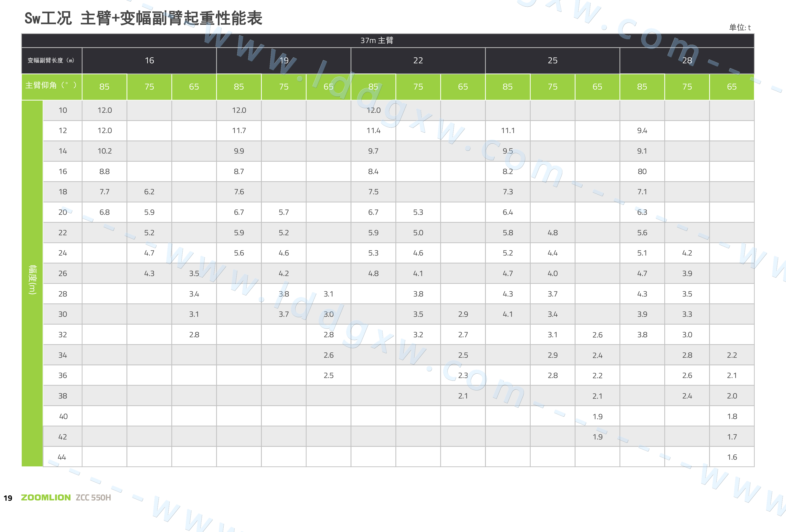Screen dimensions: 786x532
Task: Click the radius row label '14'
Action: [63, 151]
